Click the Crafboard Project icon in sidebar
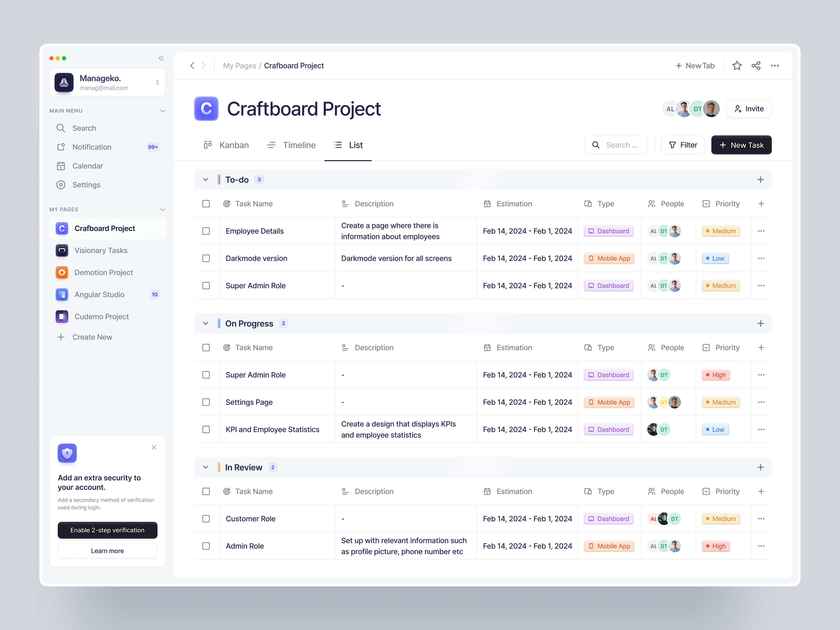The image size is (840, 630). [x=62, y=228]
